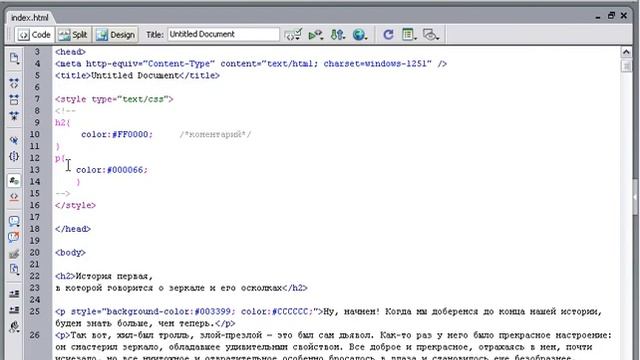Image resolution: width=640 pixels, height=360 pixels.
Task: Open the Recent Snippets icon
Action: [x=14, y=269]
